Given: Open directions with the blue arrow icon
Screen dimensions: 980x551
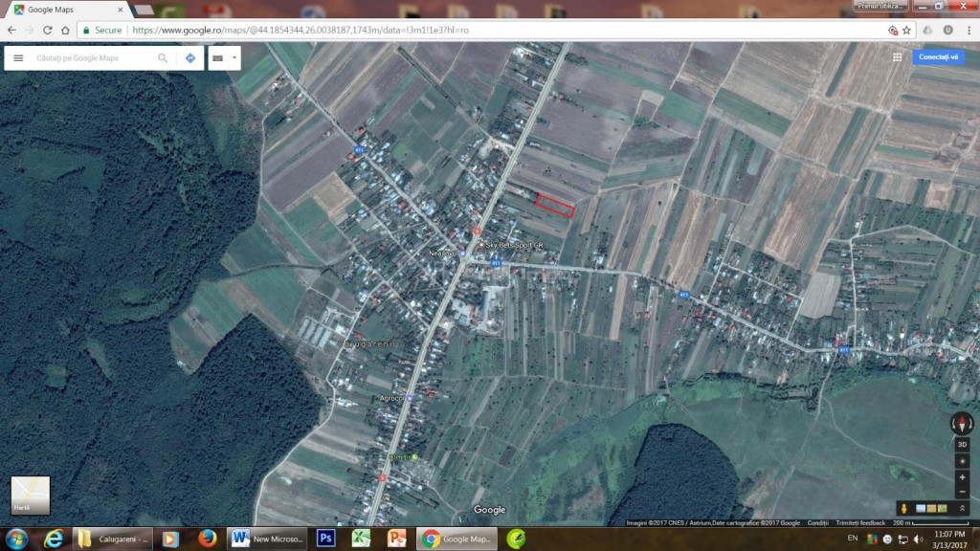Looking at the screenshot, I should pos(190,58).
